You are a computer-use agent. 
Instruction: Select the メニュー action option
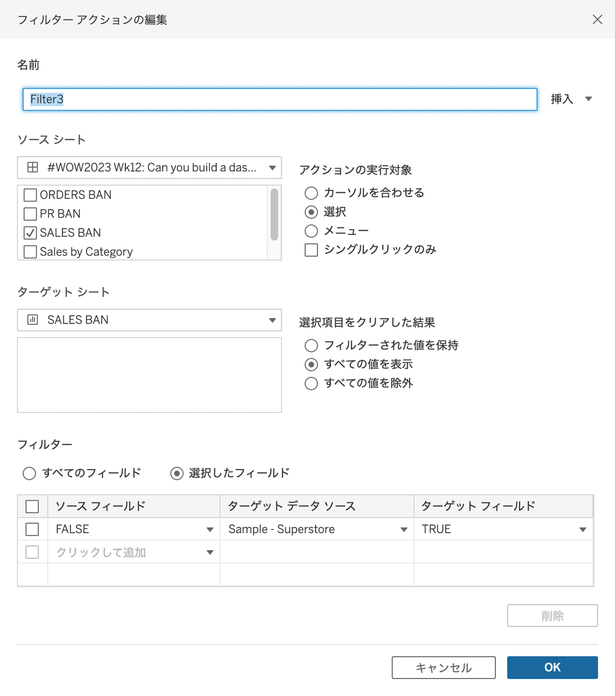pyautogui.click(x=311, y=231)
